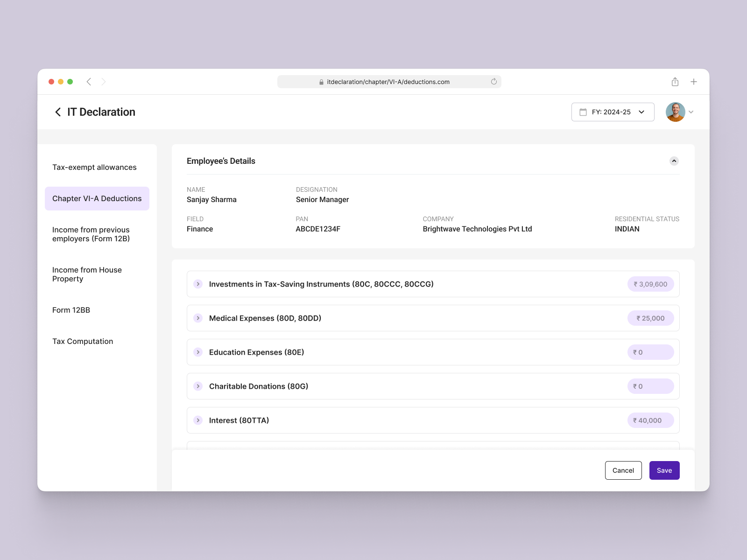Click the back arrow next to IT Declaration
Screen dimensions: 747x560
point(57,112)
